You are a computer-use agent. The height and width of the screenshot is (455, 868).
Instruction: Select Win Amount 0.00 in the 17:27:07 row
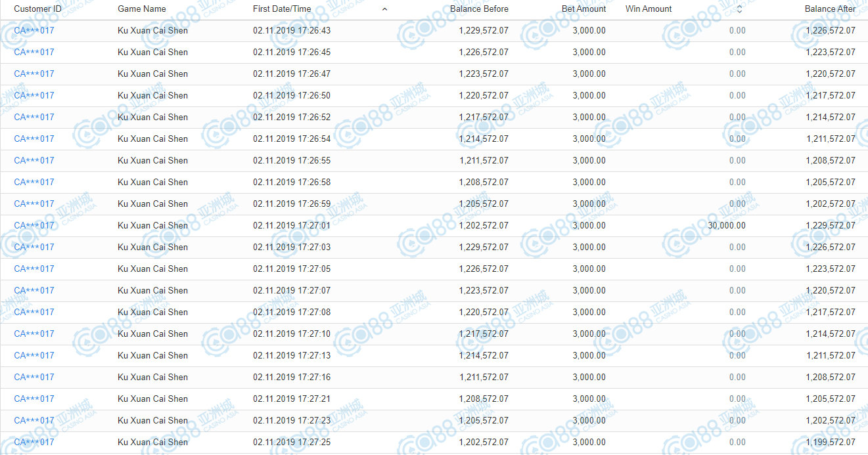point(737,290)
